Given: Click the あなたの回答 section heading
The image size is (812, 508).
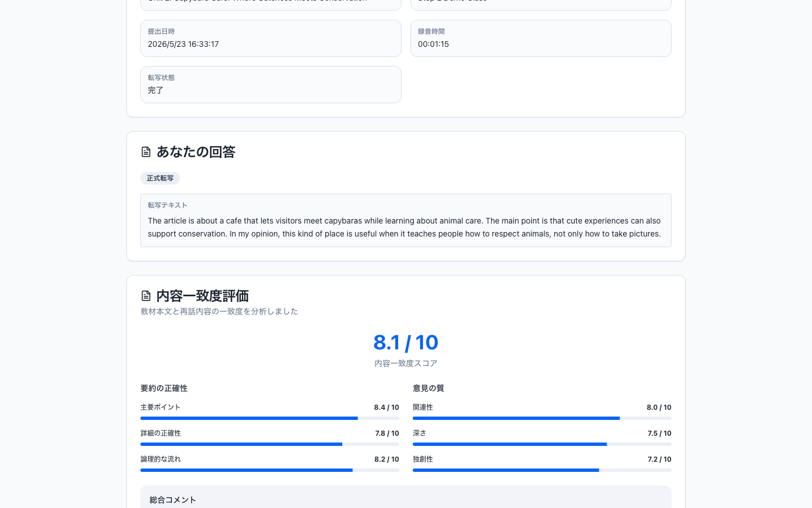Looking at the screenshot, I should tap(196, 152).
